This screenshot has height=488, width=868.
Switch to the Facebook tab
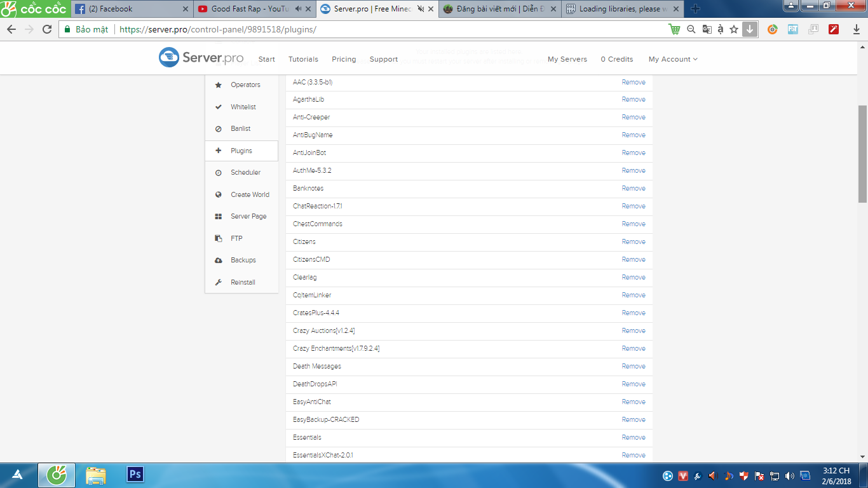click(132, 9)
